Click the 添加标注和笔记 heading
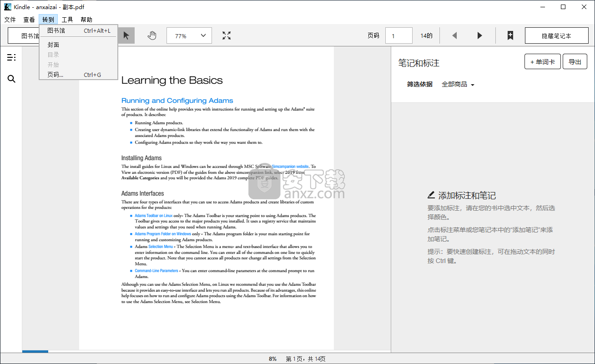Image resolution: width=595 pixels, height=364 pixels. [467, 196]
